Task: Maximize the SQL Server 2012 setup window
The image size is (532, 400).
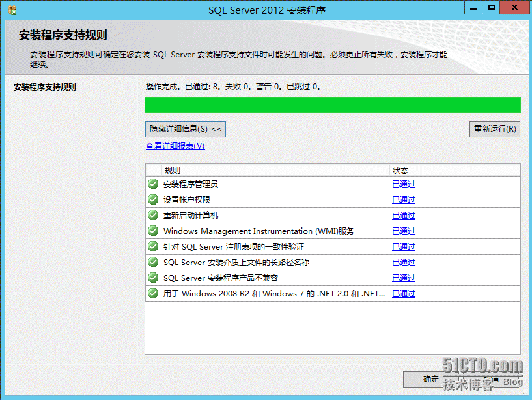Action: [491, 7]
